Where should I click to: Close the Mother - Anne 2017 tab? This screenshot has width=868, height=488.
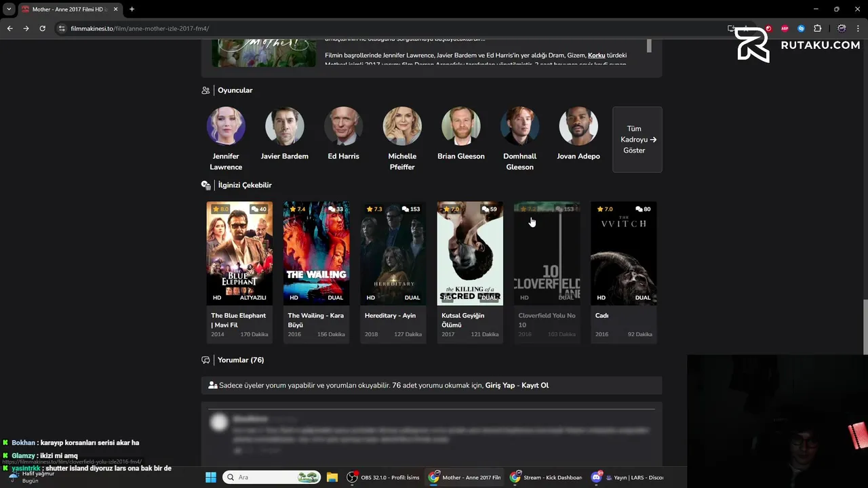pyautogui.click(x=115, y=9)
